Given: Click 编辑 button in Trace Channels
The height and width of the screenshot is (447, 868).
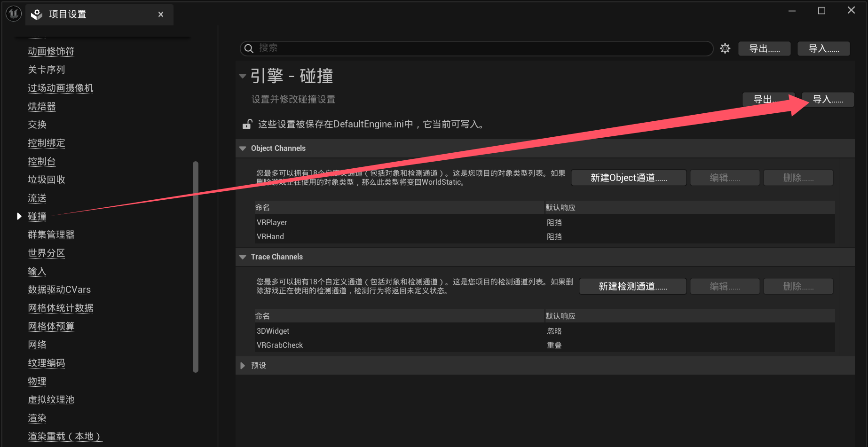Looking at the screenshot, I should [x=725, y=286].
